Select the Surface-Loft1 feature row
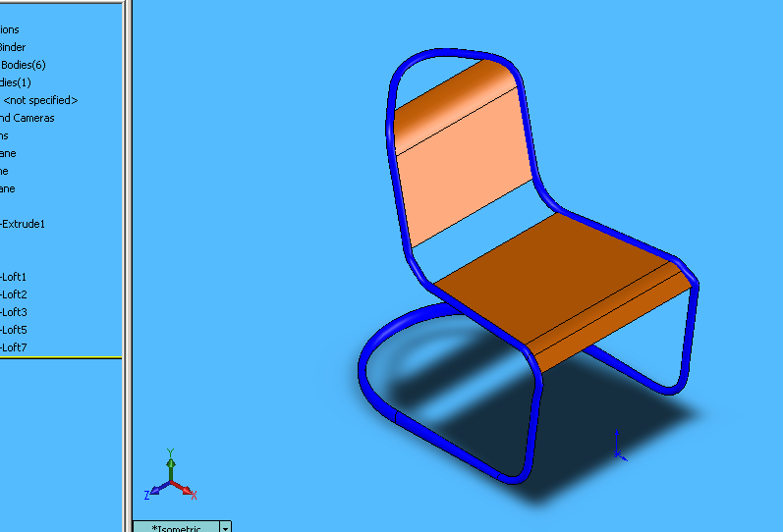Screen dimensions: 783x532 (x=13, y=277)
